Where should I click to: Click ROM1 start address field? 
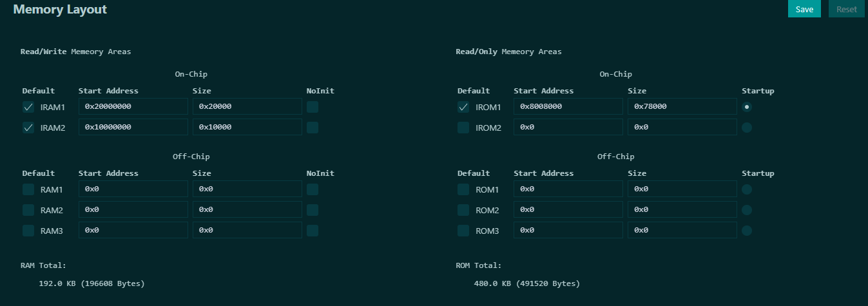pos(568,189)
